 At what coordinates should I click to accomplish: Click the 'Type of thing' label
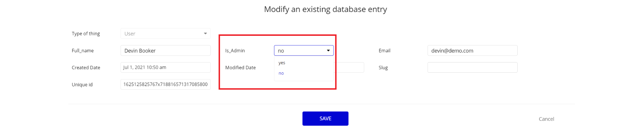click(x=86, y=34)
